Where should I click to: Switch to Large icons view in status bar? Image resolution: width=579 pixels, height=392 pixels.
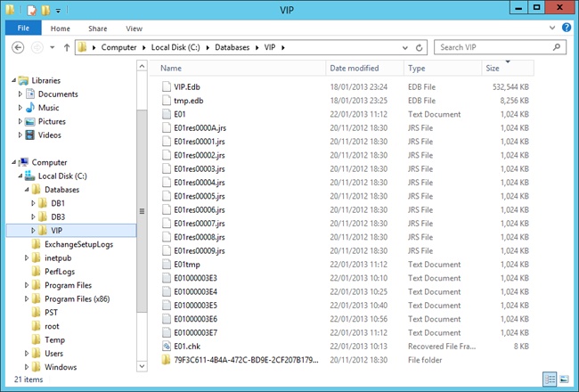pos(564,380)
